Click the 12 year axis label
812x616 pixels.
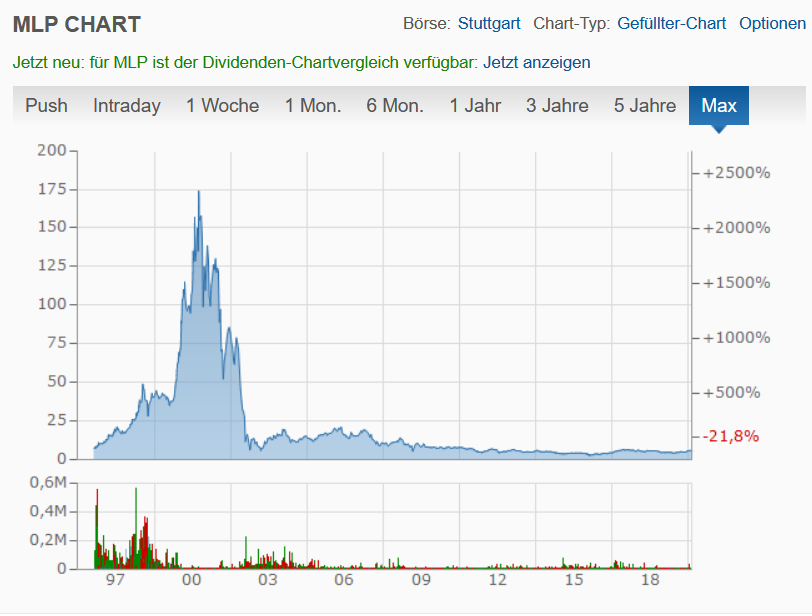pyautogui.click(x=497, y=580)
